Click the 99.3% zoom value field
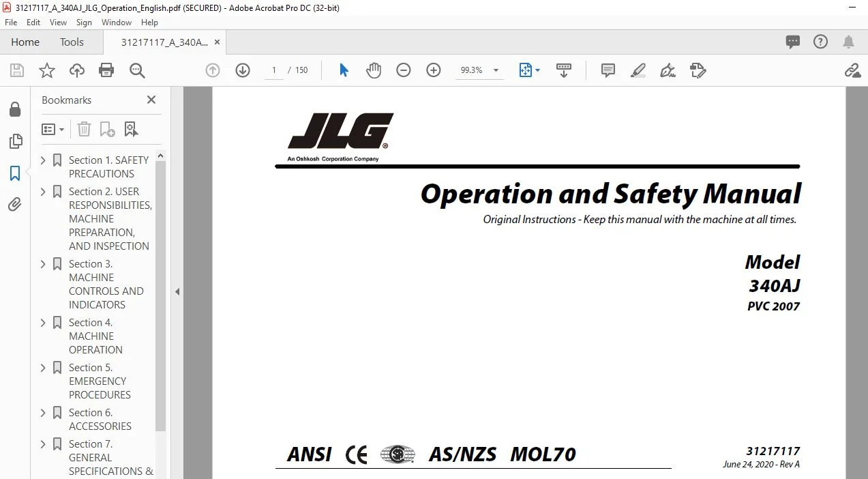Image resolution: width=868 pixels, height=479 pixels. point(471,70)
